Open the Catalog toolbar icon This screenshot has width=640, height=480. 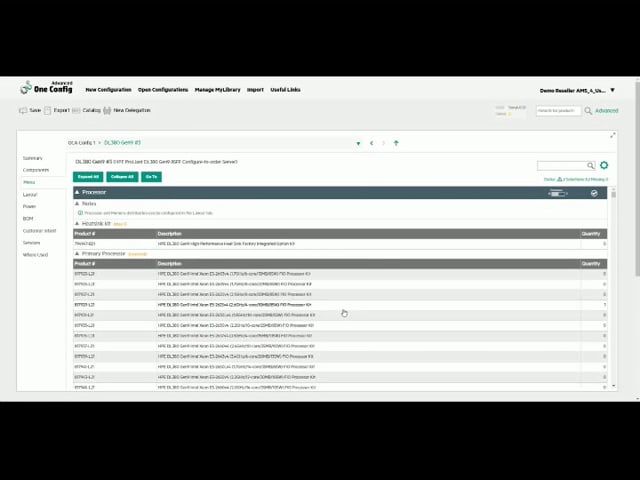click(76, 111)
